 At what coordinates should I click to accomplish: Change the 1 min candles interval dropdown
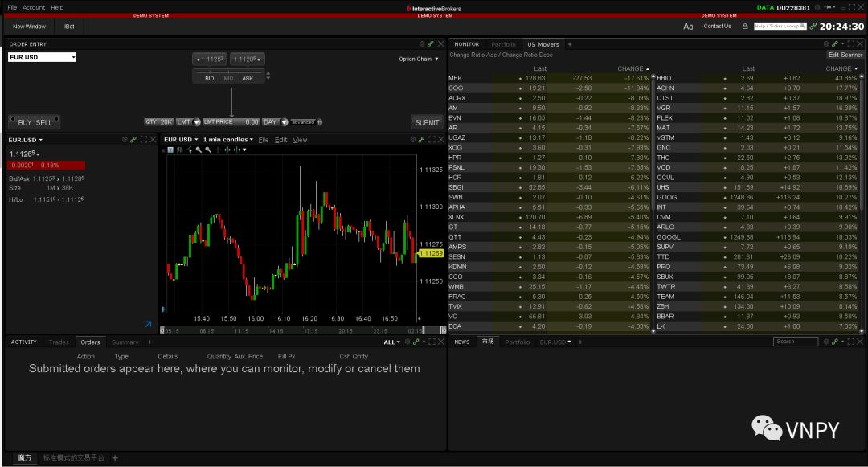coord(228,139)
